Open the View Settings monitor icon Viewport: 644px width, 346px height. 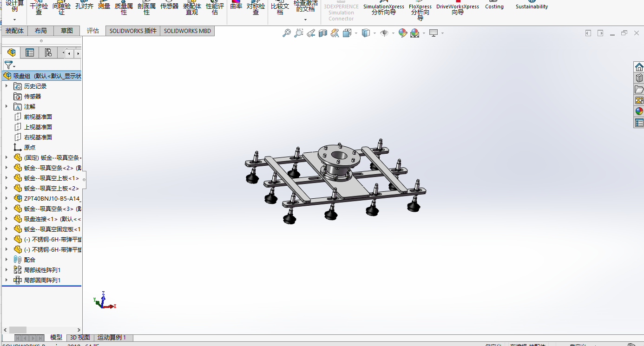(434, 33)
